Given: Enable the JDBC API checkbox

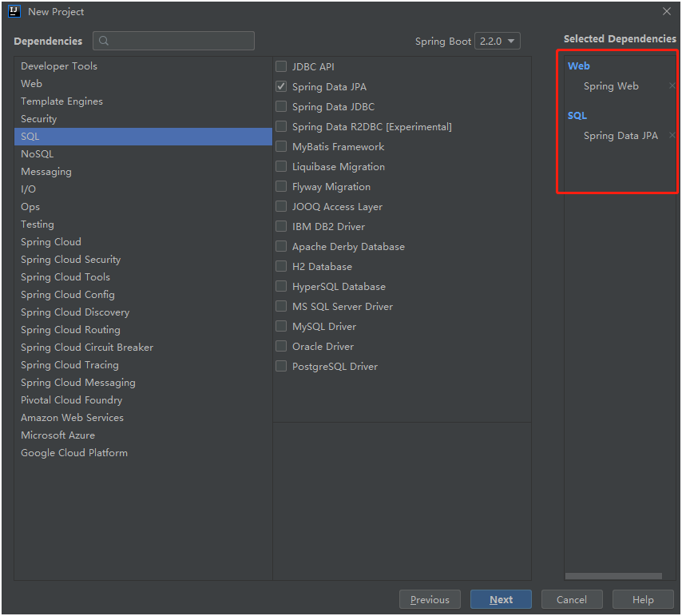Looking at the screenshot, I should pyautogui.click(x=281, y=66).
